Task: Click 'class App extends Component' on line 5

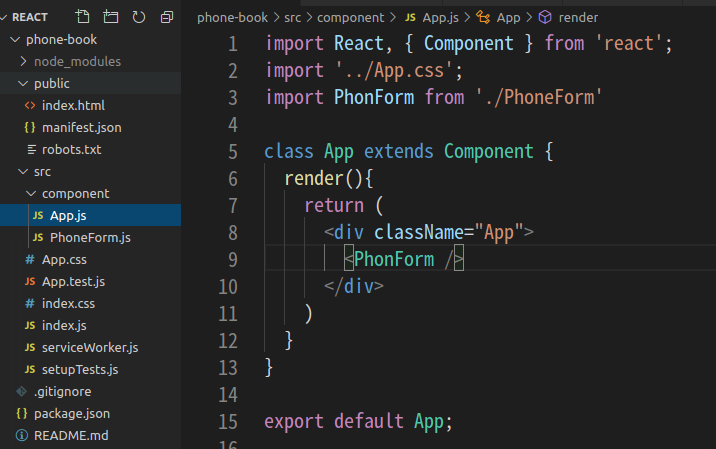Action: (399, 152)
